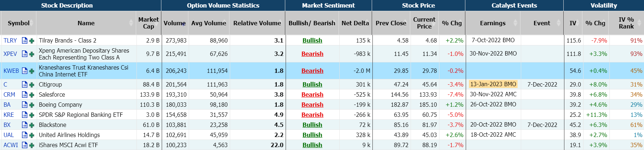This screenshot has width=644, height=150.
Task: Click the Bullish link for Blackstone
Action: pyautogui.click(x=312, y=125)
